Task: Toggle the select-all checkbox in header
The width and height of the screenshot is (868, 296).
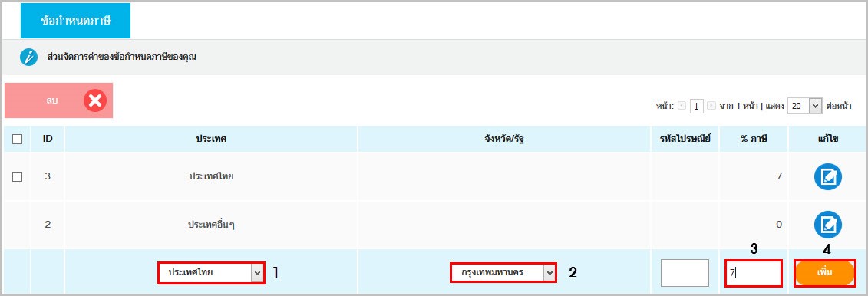Action: coord(17,139)
